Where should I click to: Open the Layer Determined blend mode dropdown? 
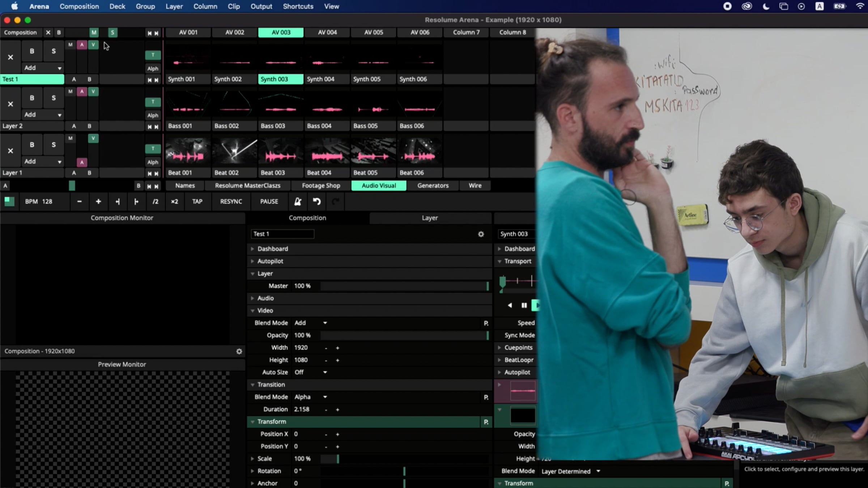(x=571, y=471)
